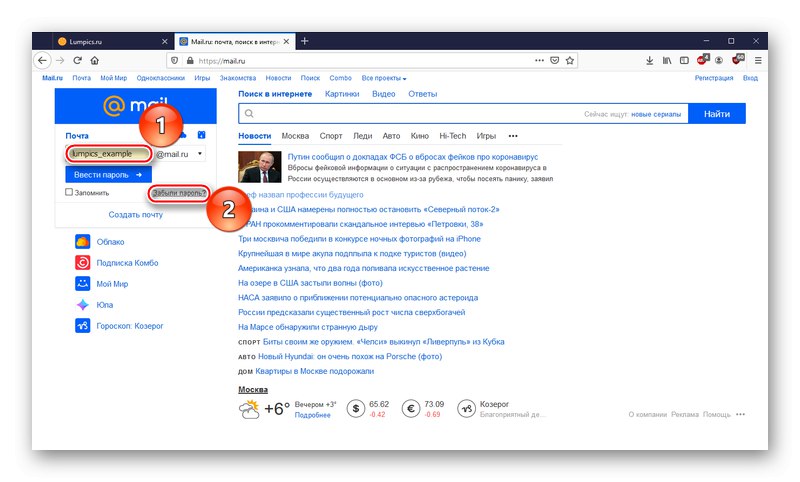This screenshot has width=800, height=482.
Task: Open the Firefox hamburger menu
Action: (758, 60)
